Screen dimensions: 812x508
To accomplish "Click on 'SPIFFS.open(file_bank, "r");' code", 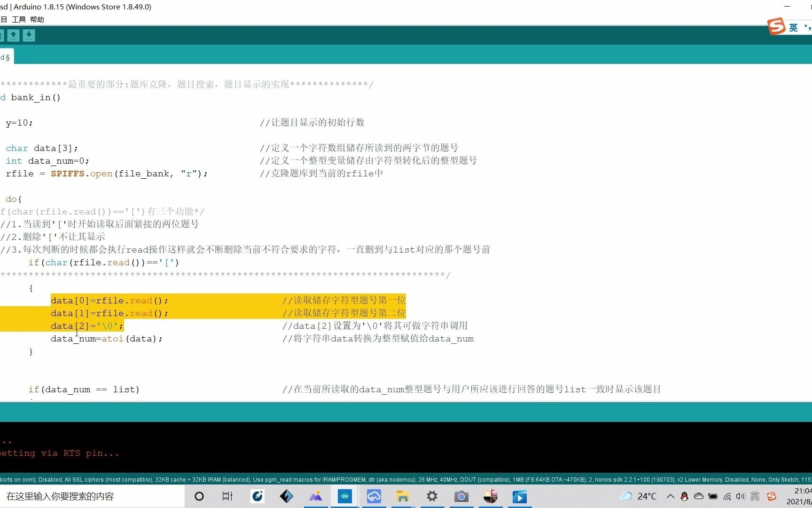I will pyautogui.click(x=129, y=174).
